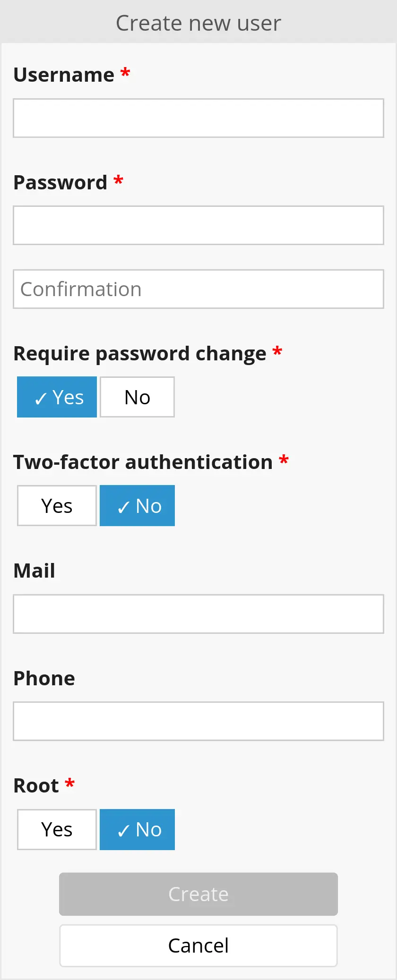Viewport: 397px width, 980px height.
Task: Set Root option to No
Action: click(137, 829)
